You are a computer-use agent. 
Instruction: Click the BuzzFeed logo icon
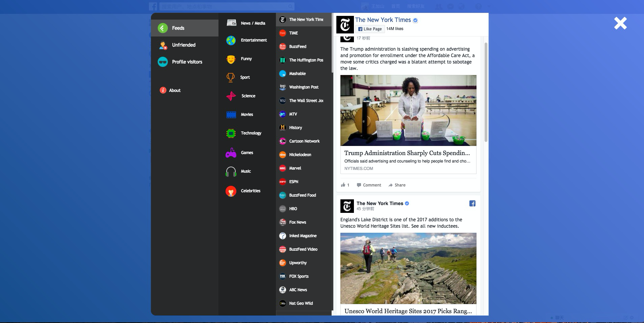(283, 47)
